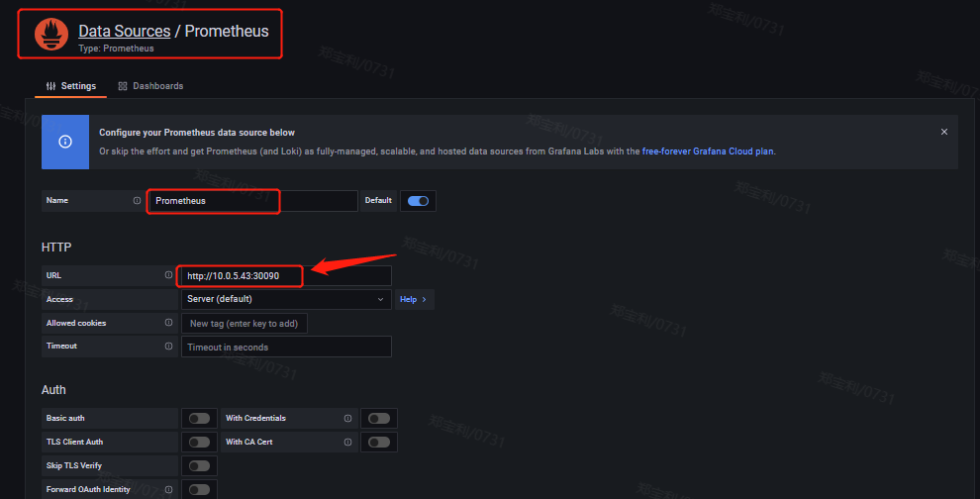Image resolution: width=980 pixels, height=499 pixels.
Task: Click the HTTP section heading
Action: pos(56,248)
